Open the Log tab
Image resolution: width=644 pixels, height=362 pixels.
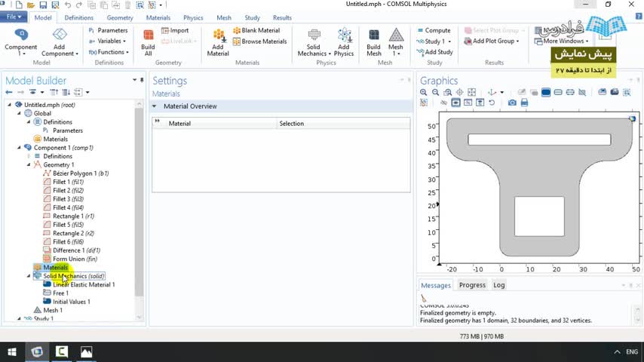click(x=499, y=285)
